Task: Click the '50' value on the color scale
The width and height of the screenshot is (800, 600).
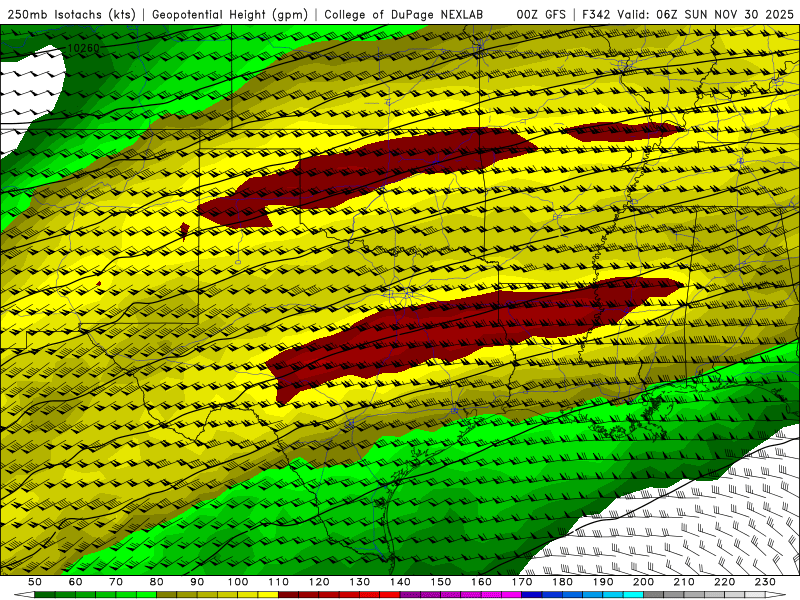Action: point(34,582)
